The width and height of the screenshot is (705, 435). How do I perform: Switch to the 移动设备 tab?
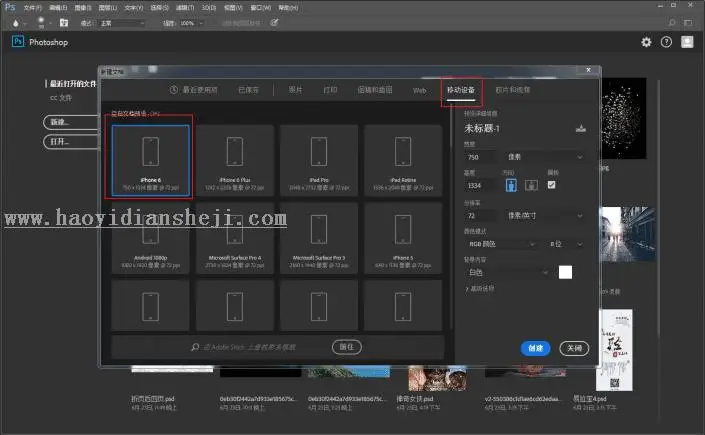click(x=461, y=90)
